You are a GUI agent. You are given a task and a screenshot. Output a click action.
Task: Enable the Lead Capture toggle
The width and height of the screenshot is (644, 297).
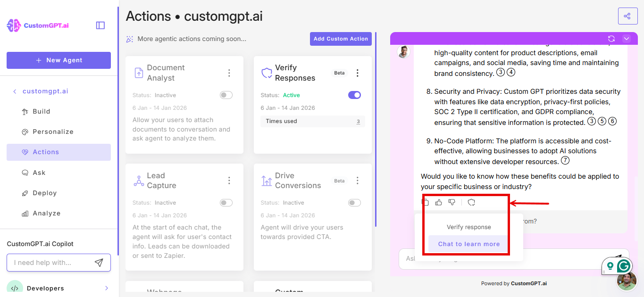point(226,203)
